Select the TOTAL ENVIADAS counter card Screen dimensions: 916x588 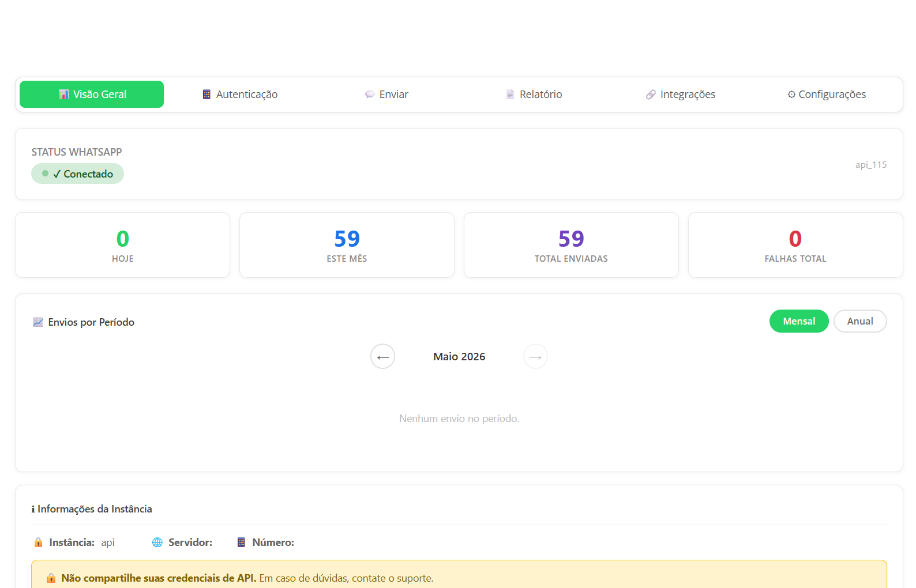pos(571,245)
